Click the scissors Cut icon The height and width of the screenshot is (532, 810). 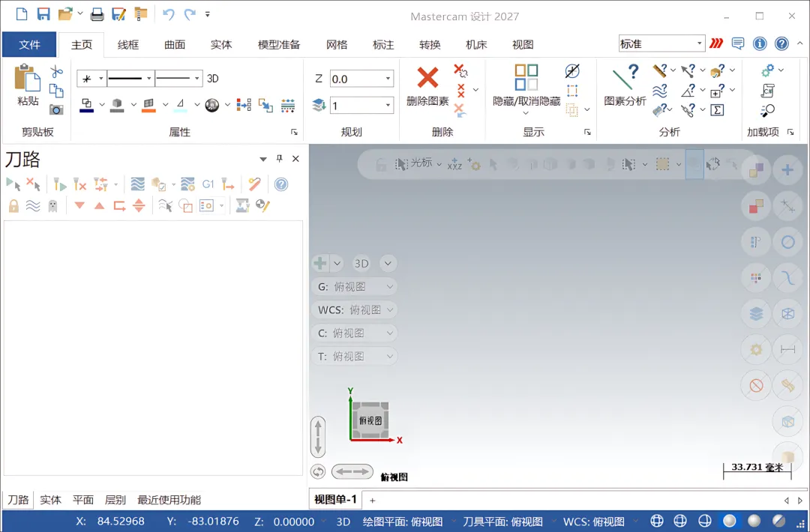(56, 71)
